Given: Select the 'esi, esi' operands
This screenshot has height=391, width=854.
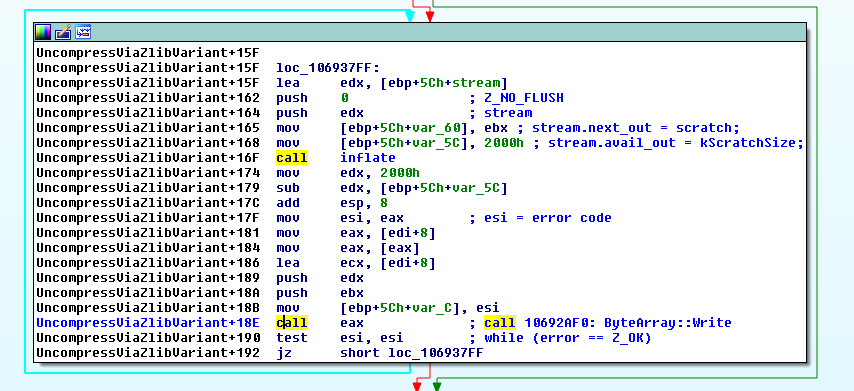Looking at the screenshot, I should click(x=371, y=338).
